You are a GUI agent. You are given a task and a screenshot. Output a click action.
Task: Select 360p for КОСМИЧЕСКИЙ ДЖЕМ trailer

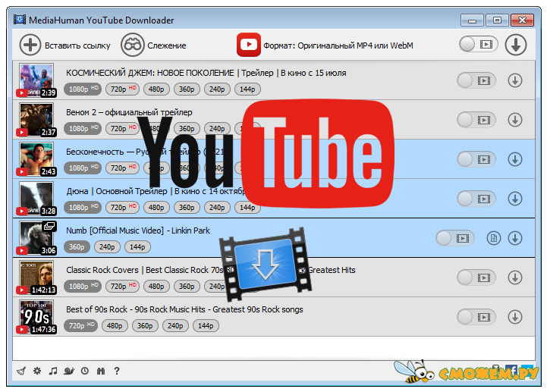pyautogui.click(x=187, y=89)
